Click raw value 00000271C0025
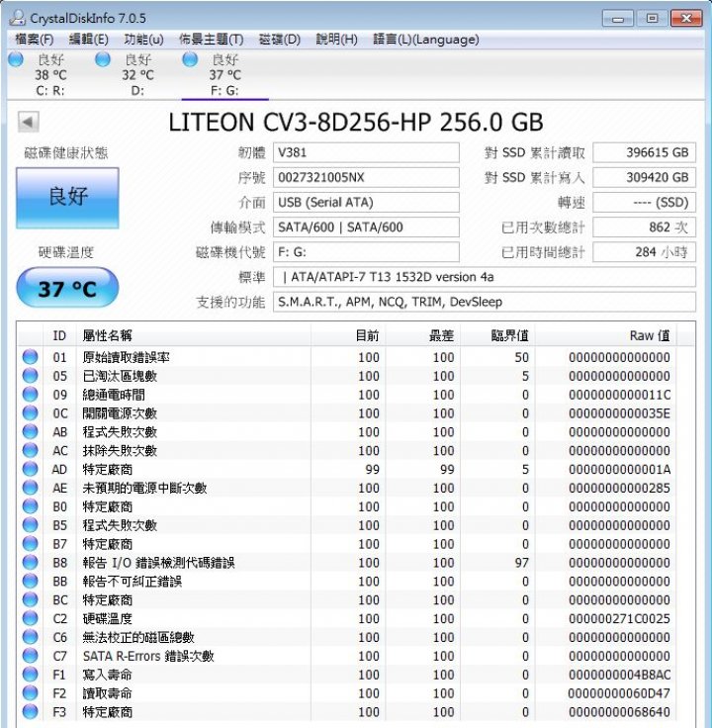Screen dimensions: 712x728 pyautogui.click(x=619, y=619)
